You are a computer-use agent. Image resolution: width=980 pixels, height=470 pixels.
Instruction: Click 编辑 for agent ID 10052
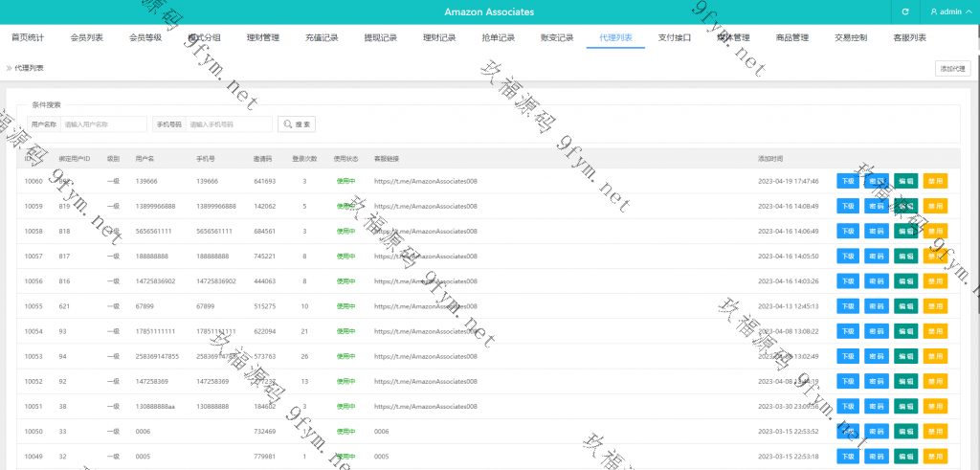[905, 381]
